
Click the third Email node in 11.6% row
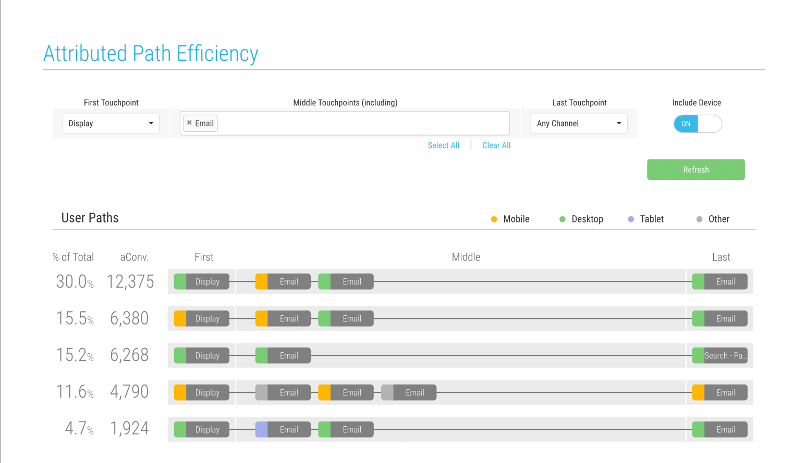tap(409, 393)
